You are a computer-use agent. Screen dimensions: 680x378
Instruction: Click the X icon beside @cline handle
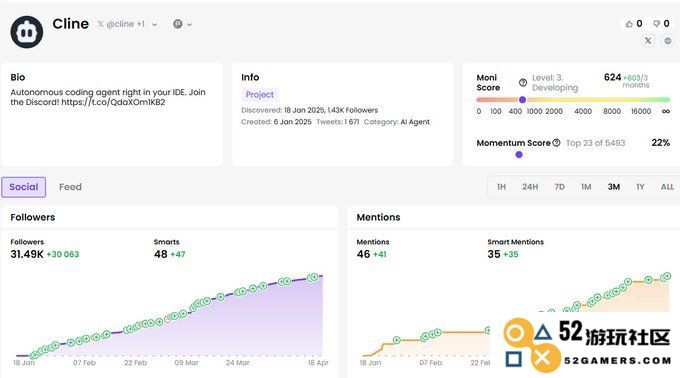pos(101,24)
